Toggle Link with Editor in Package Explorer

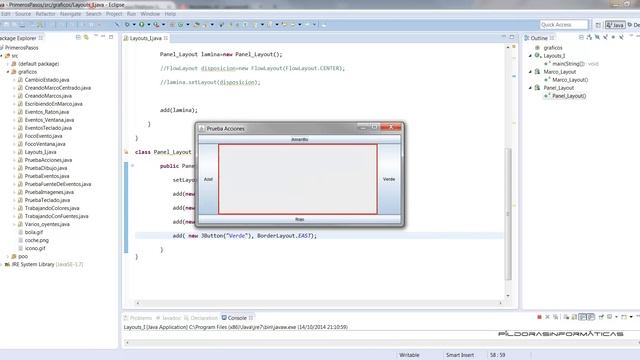tap(86, 37)
